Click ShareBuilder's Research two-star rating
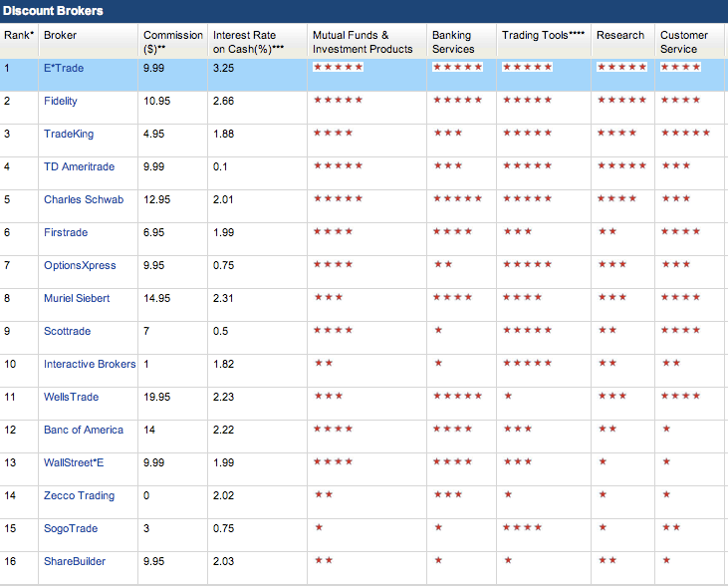Screen dimensions: 728x587 pos(607,560)
